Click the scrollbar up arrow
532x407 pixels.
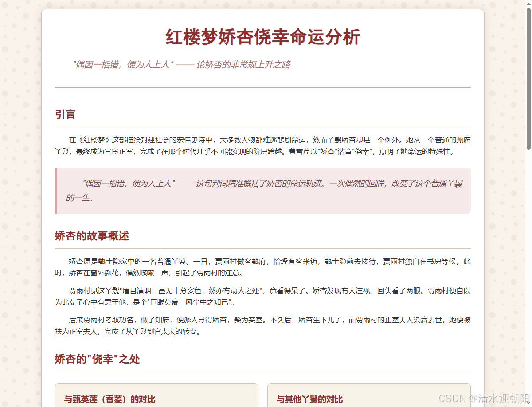point(528,4)
